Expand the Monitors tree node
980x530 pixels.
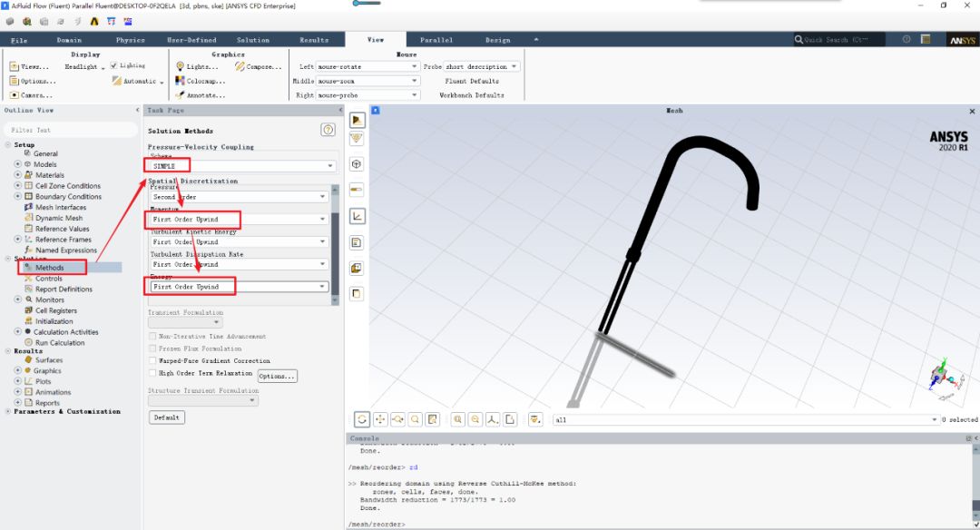coord(17,299)
